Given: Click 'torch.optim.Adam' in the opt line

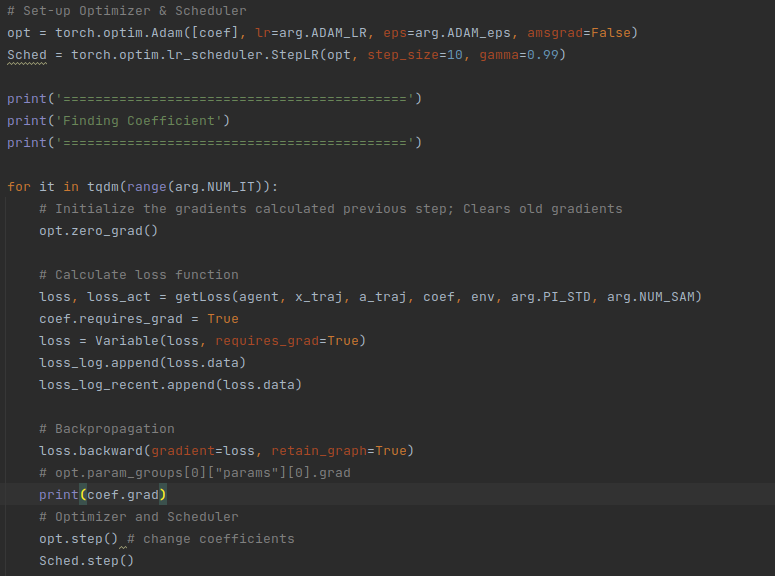Looking at the screenshot, I should 119,33.
